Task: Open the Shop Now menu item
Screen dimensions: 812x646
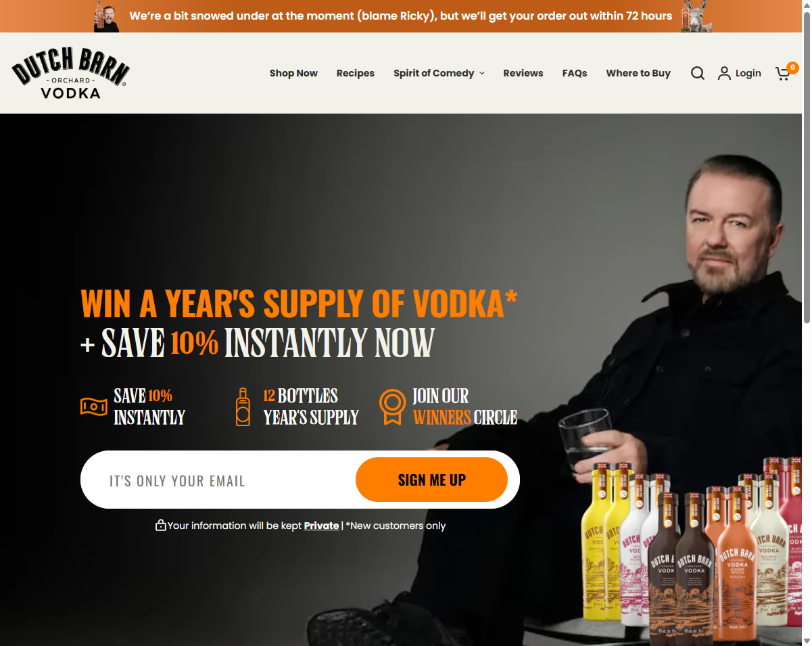Action: [293, 73]
